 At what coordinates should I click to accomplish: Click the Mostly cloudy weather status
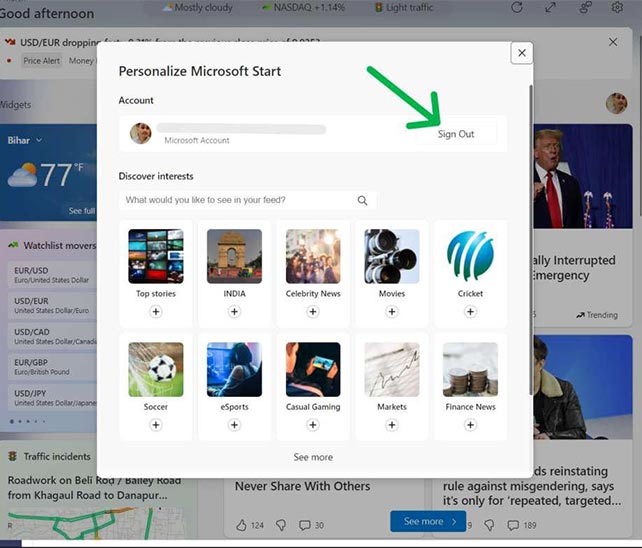tap(198, 7)
